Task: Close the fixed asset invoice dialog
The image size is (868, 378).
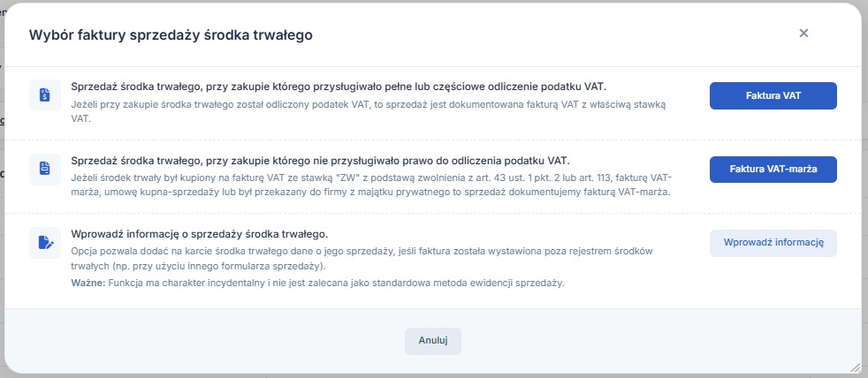Action: (803, 34)
